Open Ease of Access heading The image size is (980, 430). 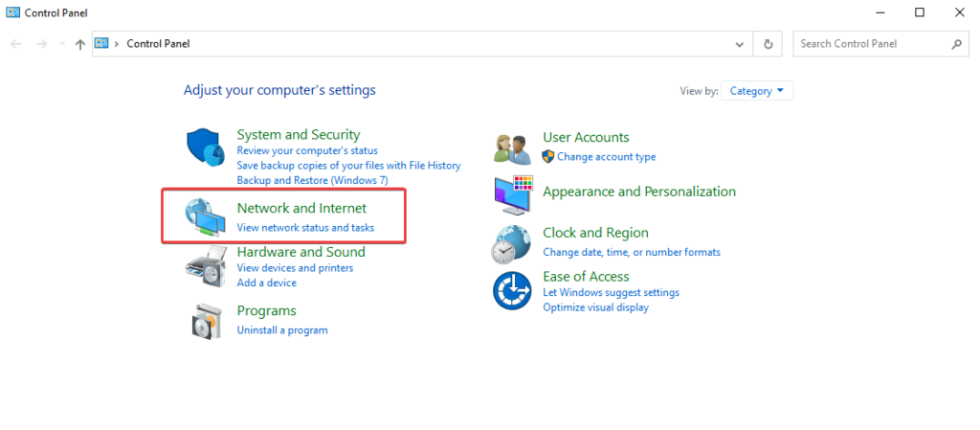pyautogui.click(x=586, y=276)
